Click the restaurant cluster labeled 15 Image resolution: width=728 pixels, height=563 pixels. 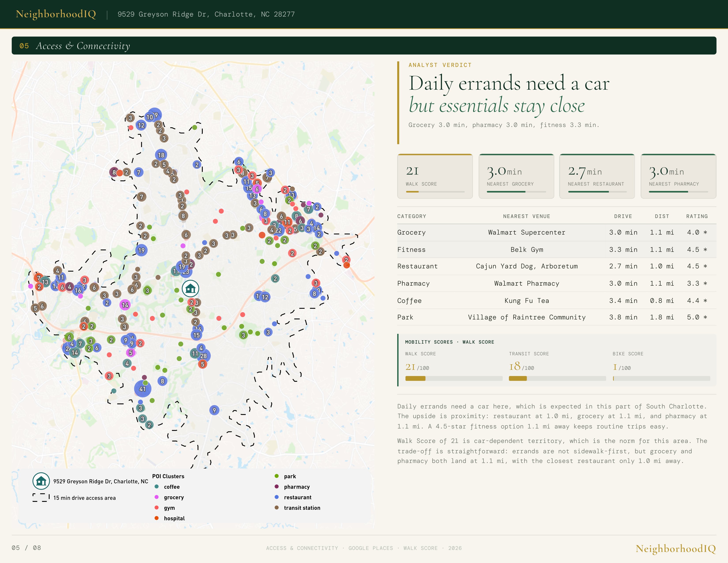pyautogui.click(x=197, y=335)
